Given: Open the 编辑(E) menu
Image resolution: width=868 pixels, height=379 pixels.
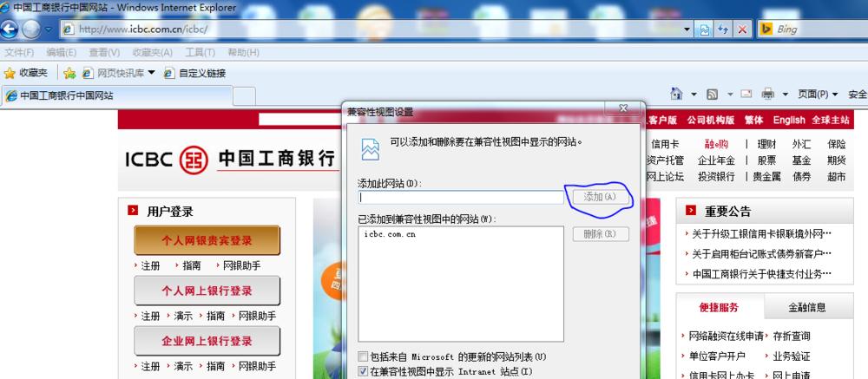Looking at the screenshot, I should (62, 53).
